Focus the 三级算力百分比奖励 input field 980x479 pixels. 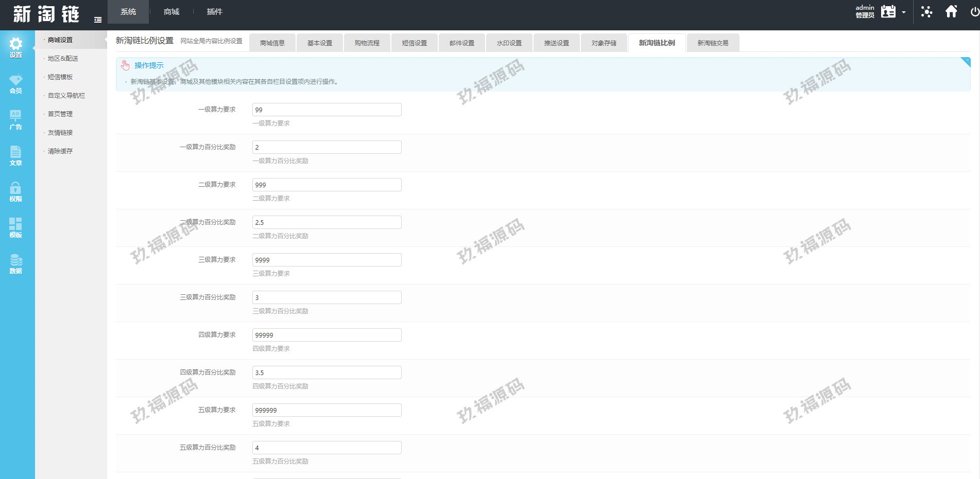(326, 297)
